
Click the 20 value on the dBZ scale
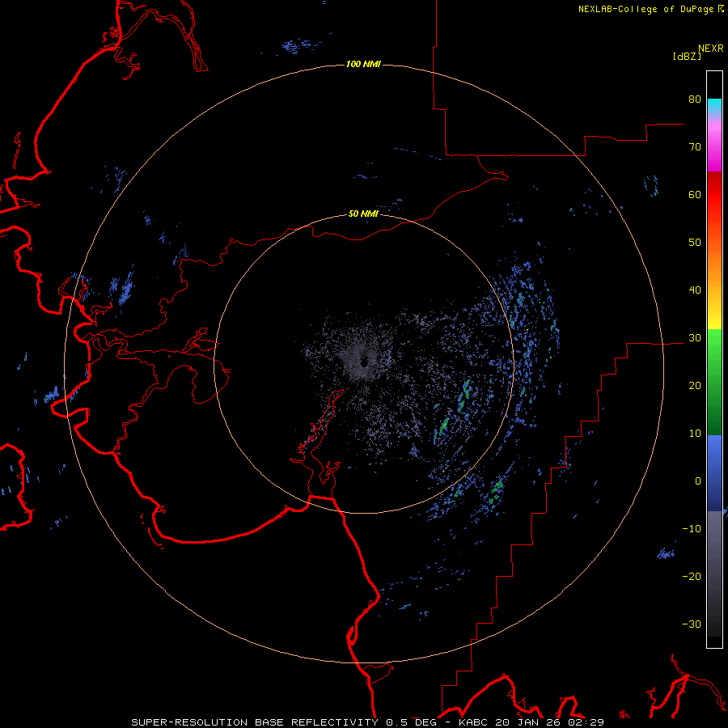[695, 386]
